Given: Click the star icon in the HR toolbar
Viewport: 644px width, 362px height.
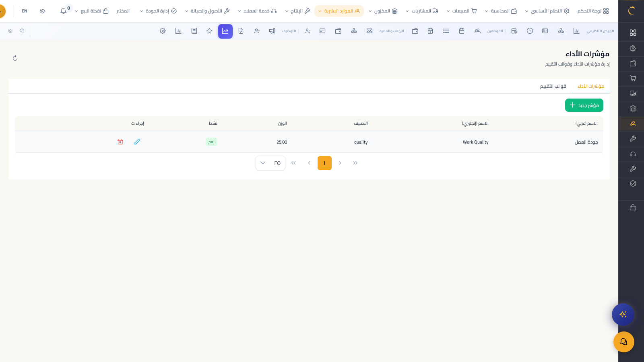Looking at the screenshot, I should [x=209, y=31].
